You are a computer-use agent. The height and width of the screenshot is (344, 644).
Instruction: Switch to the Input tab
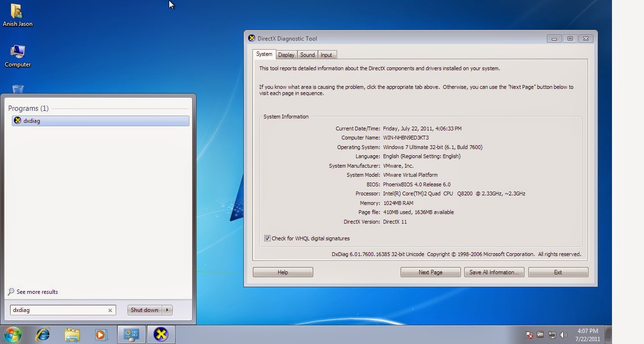[327, 55]
